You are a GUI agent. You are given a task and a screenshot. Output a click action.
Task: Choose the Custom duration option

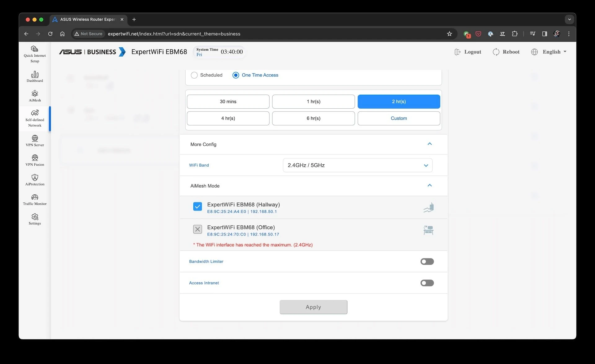pyautogui.click(x=399, y=118)
